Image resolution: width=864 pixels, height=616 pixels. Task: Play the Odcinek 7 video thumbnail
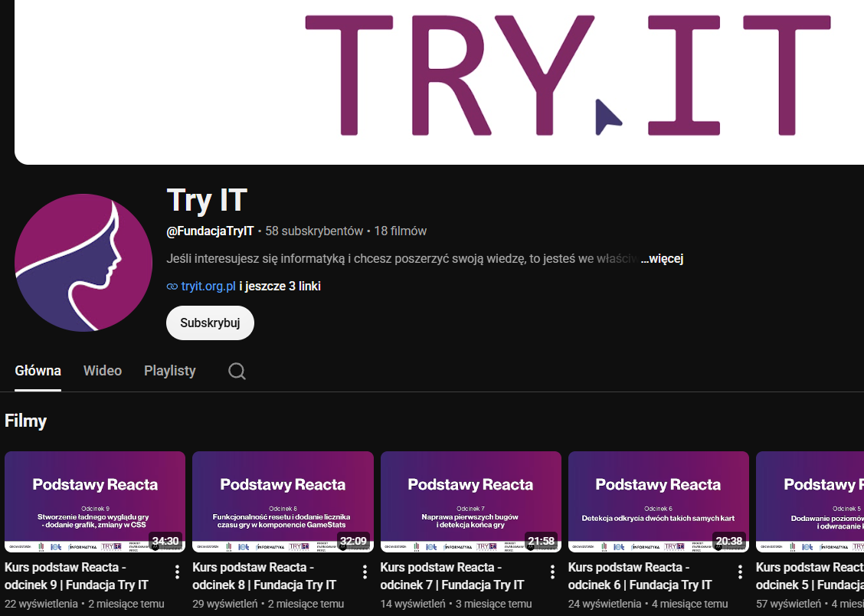pos(470,501)
